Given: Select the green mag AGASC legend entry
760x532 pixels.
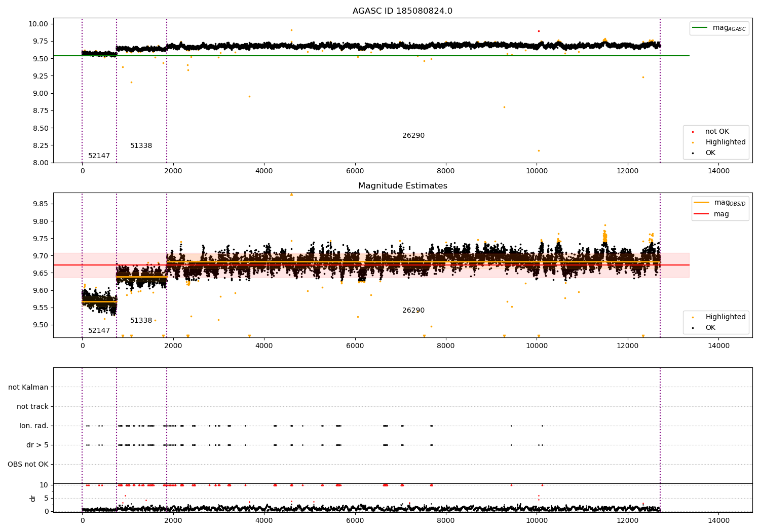Looking at the screenshot, I should pyautogui.click(x=719, y=28).
